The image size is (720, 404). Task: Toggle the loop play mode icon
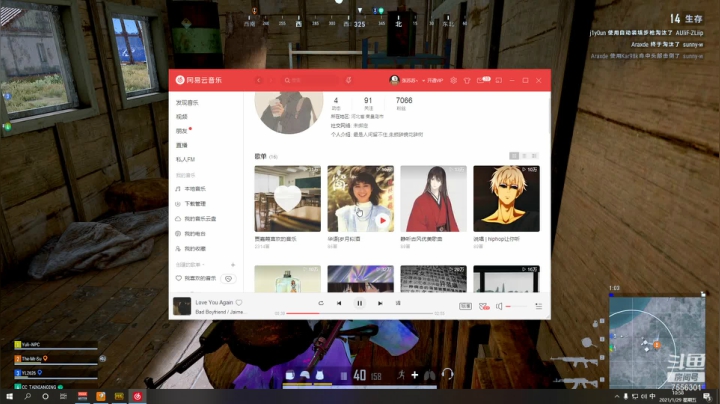pyautogui.click(x=321, y=303)
